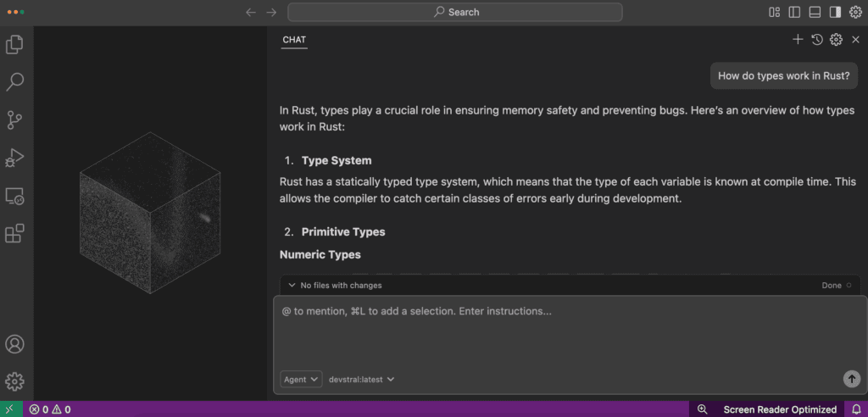Toggle the primary side bar layout
The width and height of the screenshot is (868, 417).
click(x=794, y=12)
